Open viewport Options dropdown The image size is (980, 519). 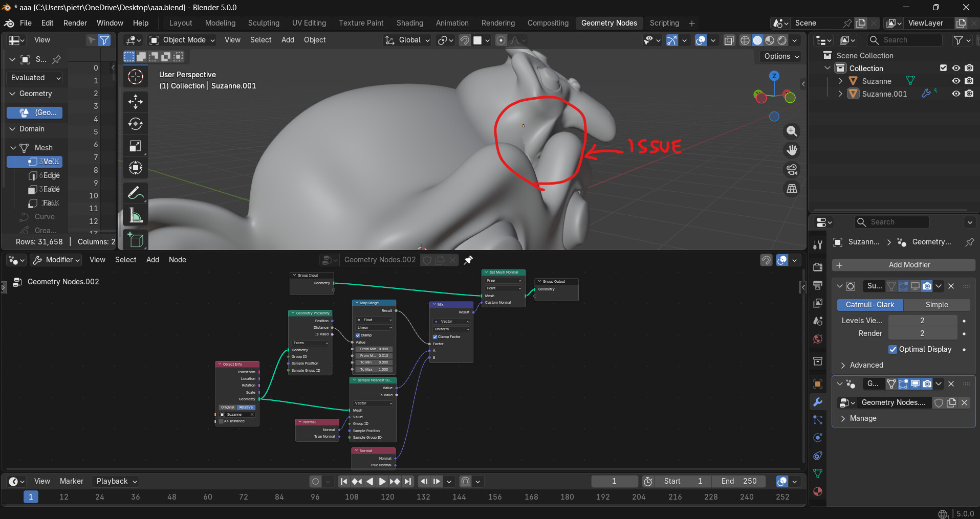pyautogui.click(x=781, y=56)
